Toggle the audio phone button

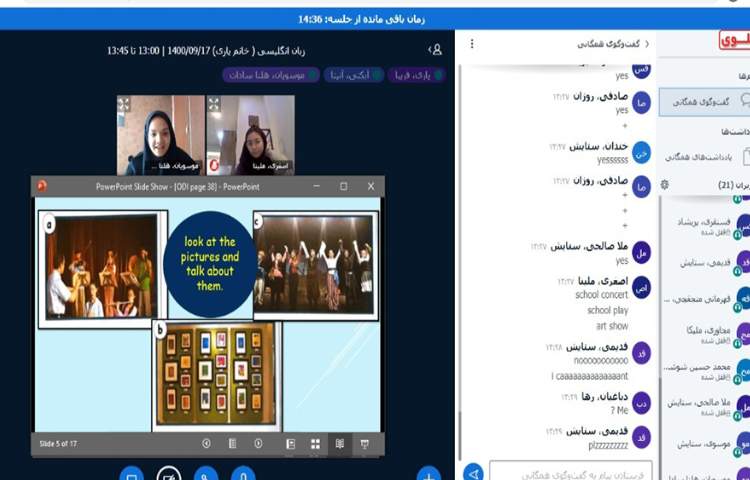point(206,474)
